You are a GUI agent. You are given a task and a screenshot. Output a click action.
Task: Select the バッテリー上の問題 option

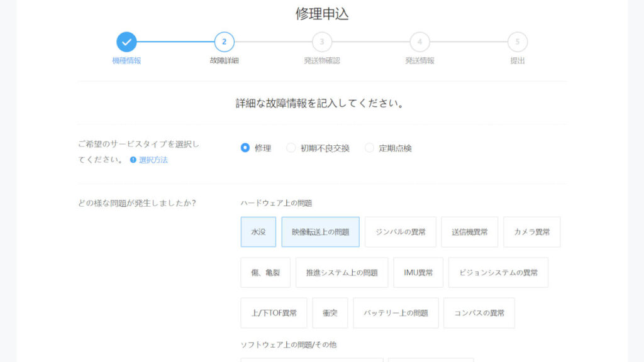396,313
